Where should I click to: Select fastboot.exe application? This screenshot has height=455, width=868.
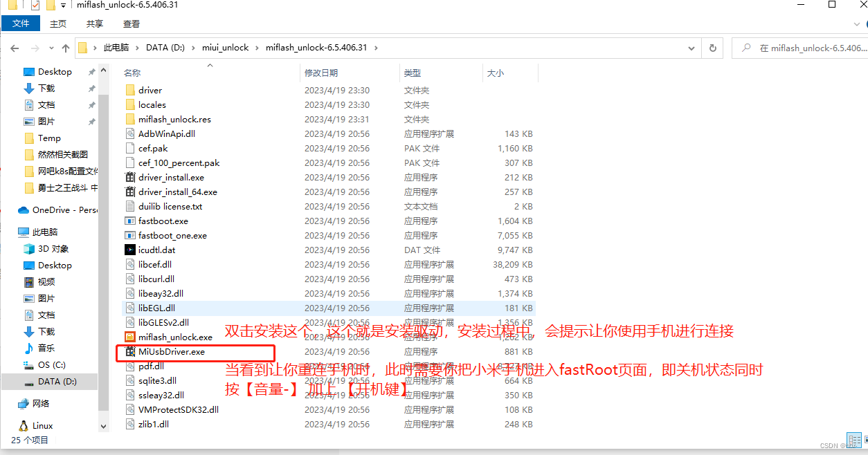[163, 221]
